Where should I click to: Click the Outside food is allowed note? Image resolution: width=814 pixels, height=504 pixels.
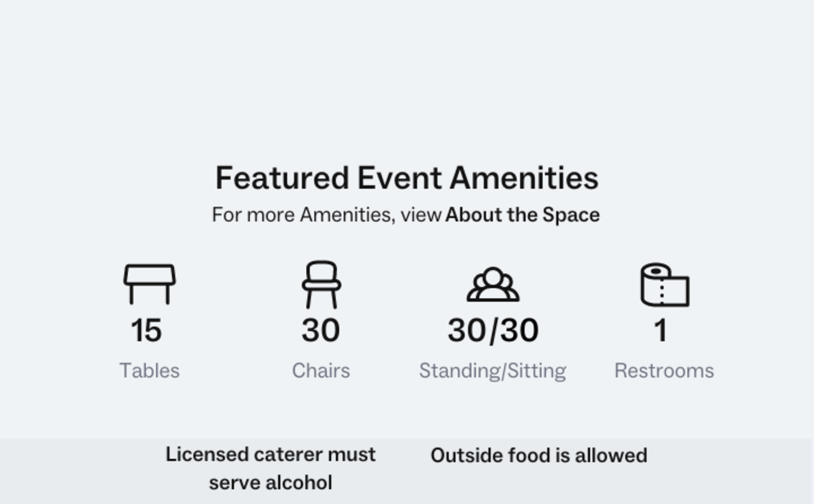click(x=539, y=455)
